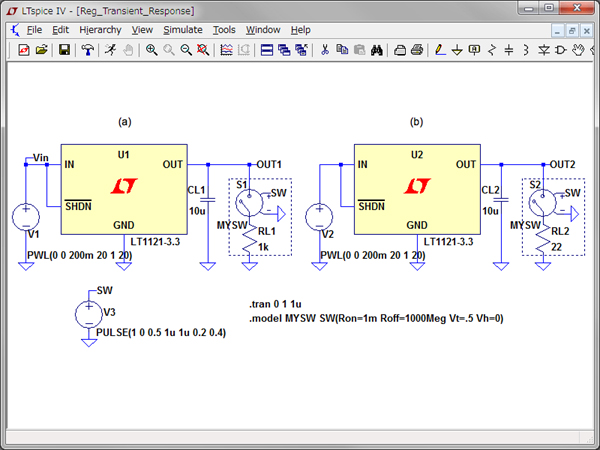
Task: Click the Cut scissors icon
Action: click(324, 50)
